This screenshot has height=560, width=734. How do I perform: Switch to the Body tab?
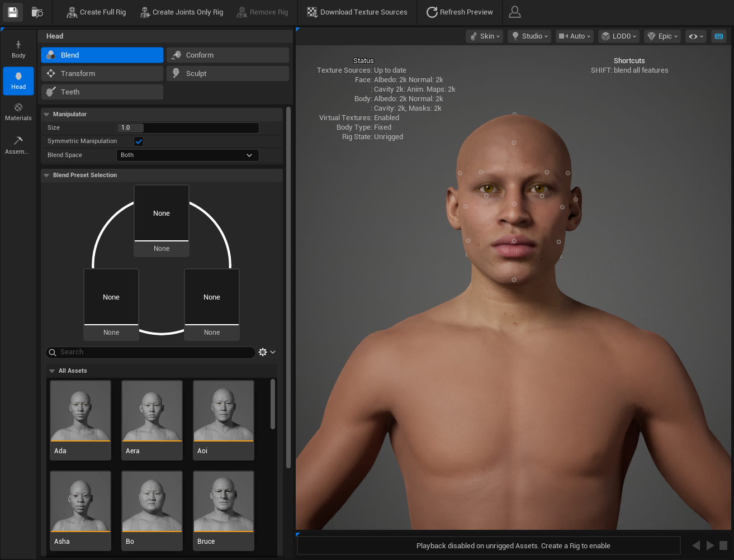[18, 49]
